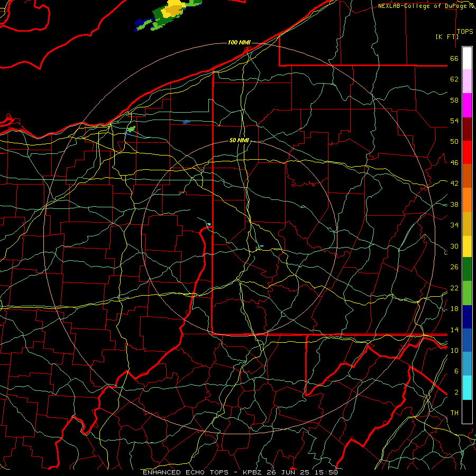Click the small green echo near the lakeshore
Viewport: 476px width, 476px height.
[x=131, y=130]
